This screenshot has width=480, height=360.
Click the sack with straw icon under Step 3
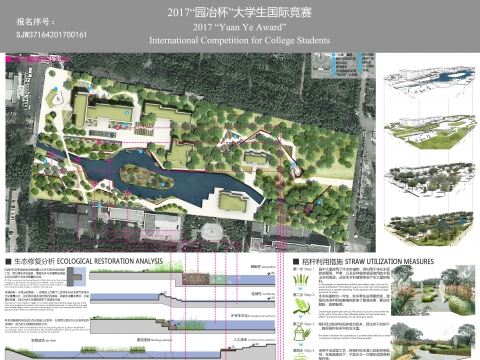click(x=302, y=333)
